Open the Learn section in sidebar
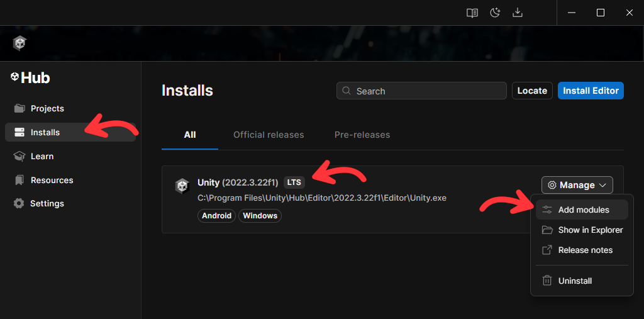644x319 pixels. [70, 156]
